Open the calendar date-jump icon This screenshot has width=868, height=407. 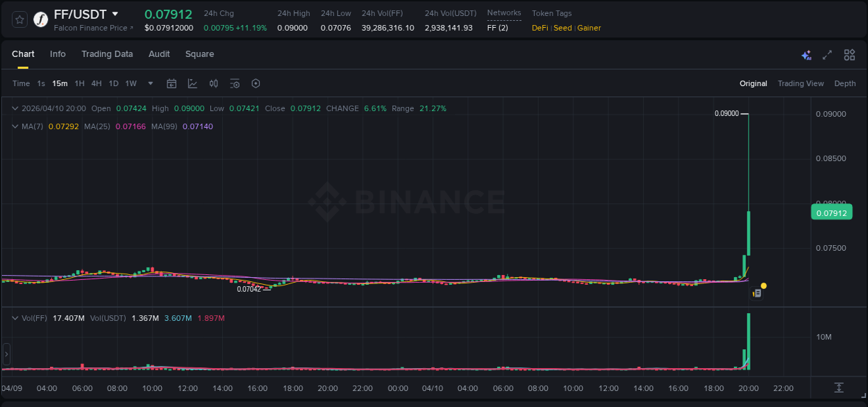pos(172,83)
